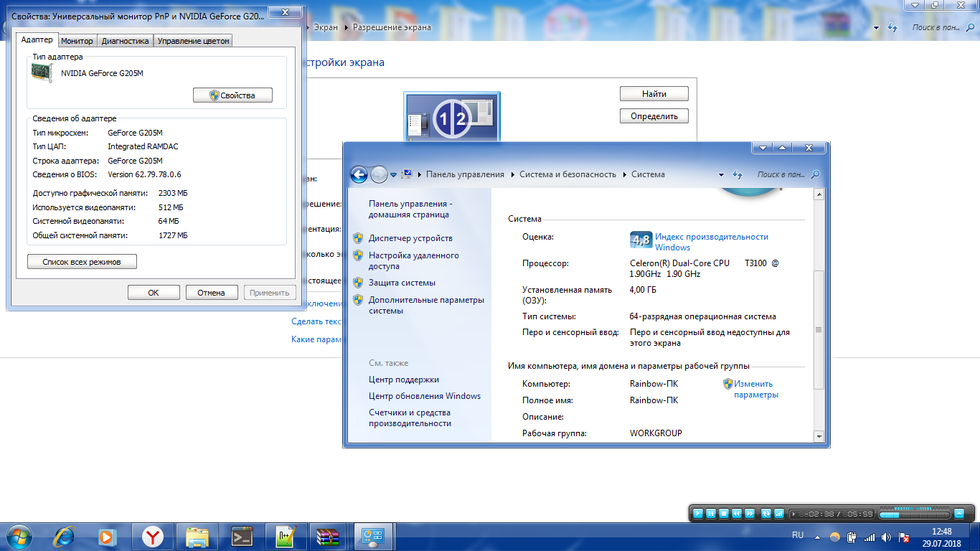Click Отмена in adapter properties dialog
Image resolution: width=980 pixels, height=551 pixels.
212,293
